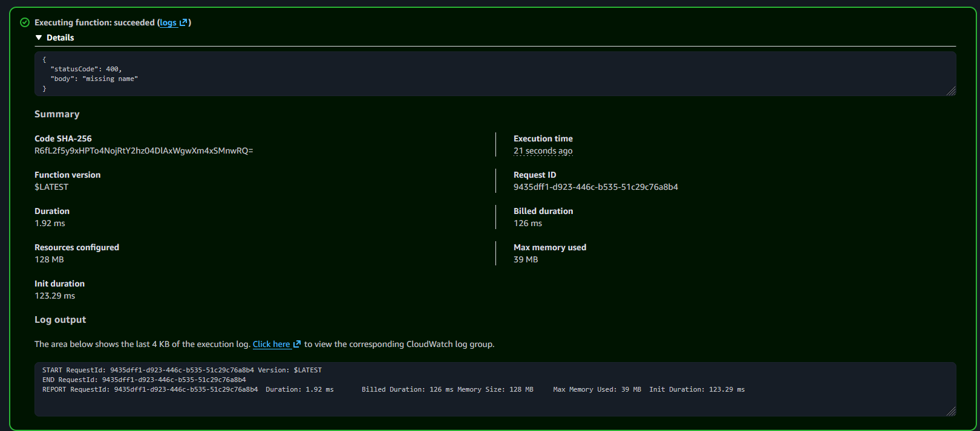Open 'Click here' CloudWatch log group link
Screen dimensions: 980x431
click(x=271, y=344)
